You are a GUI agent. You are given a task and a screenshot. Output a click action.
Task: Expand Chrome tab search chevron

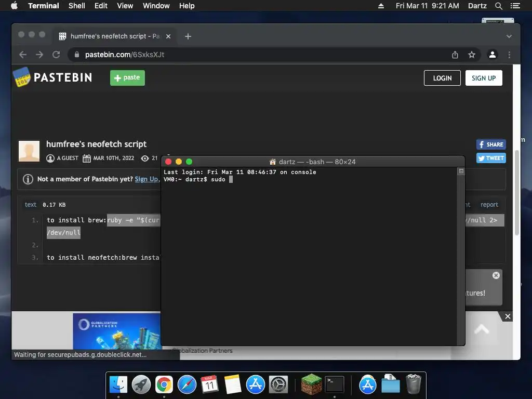(509, 36)
